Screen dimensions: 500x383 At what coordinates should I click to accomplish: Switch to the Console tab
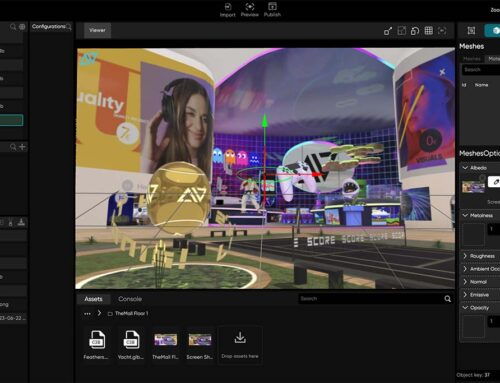click(x=130, y=299)
